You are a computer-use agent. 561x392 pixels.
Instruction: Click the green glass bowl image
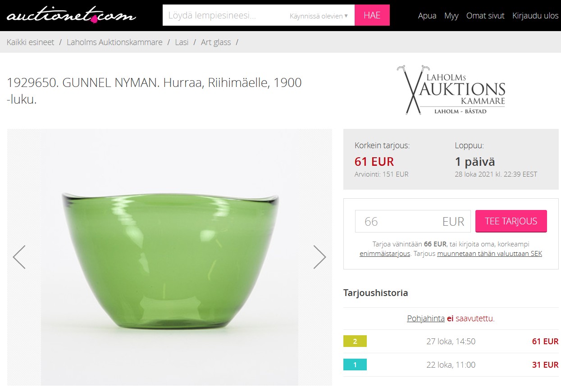pyautogui.click(x=169, y=257)
